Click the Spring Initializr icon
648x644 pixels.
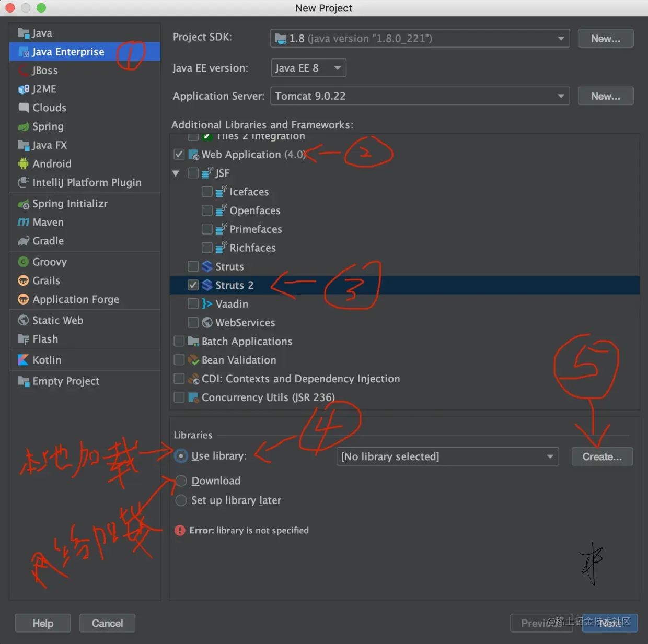point(23,204)
